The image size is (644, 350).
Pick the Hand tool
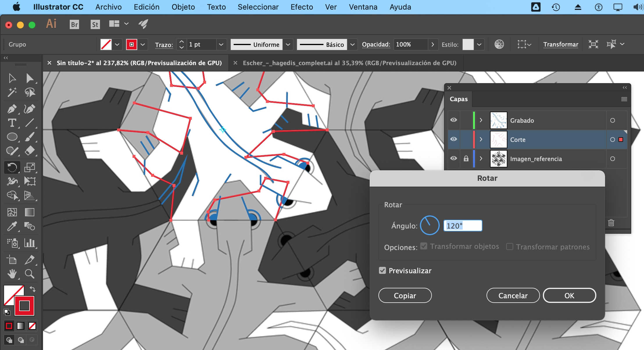pyautogui.click(x=12, y=274)
